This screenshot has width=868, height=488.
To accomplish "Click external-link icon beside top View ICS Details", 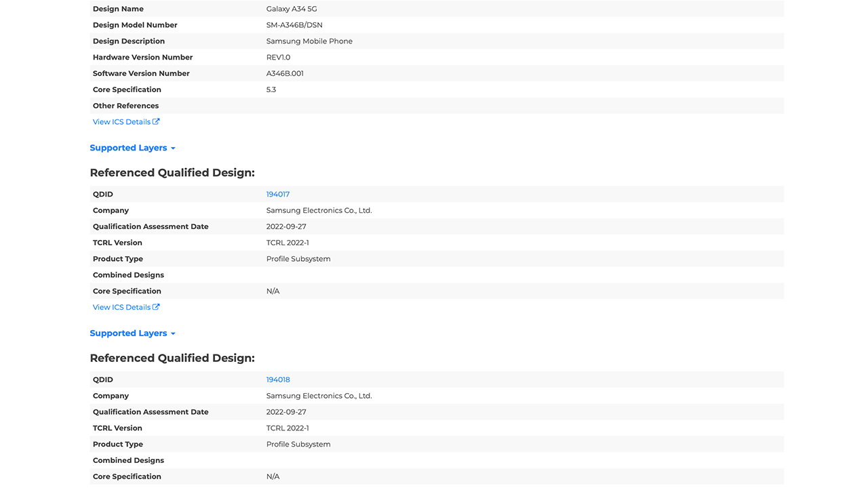I will click(x=157, y=121).
